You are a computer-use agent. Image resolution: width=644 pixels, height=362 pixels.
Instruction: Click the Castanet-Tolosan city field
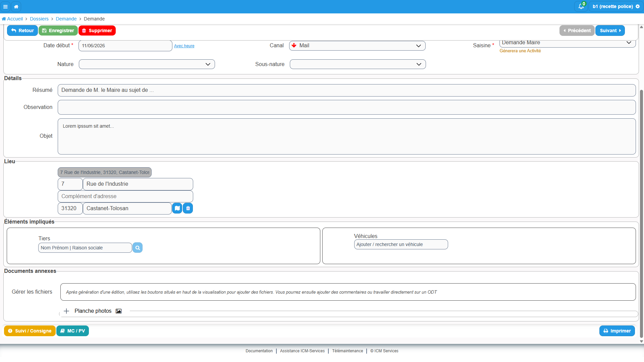pos(127,208)
